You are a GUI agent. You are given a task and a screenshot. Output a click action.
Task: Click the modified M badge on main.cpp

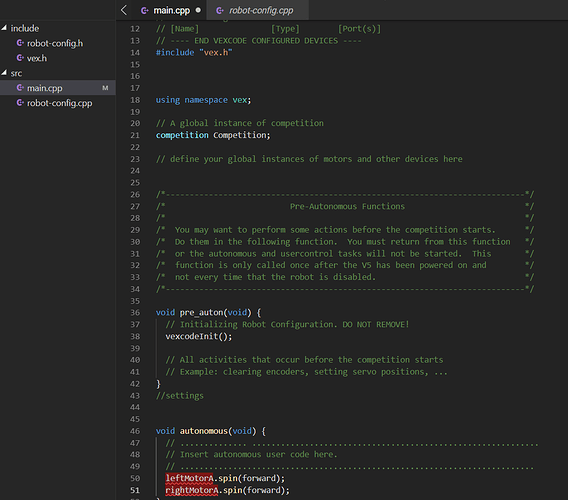pyautogui.click(x=105, y=88)
